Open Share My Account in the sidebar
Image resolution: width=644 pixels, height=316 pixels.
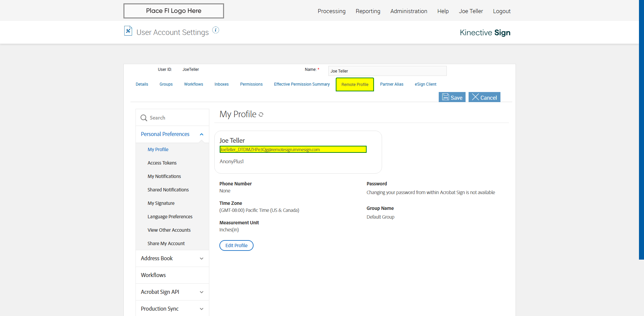click(166, 243)
